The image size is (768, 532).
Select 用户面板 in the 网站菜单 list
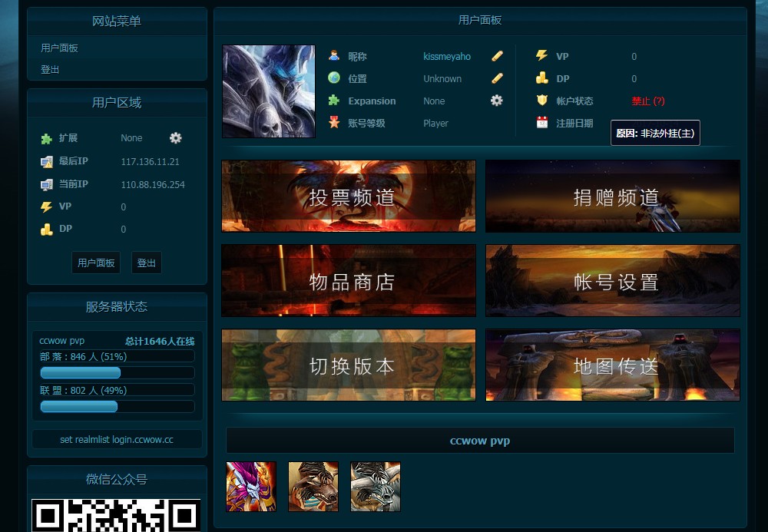click(x=58, y=48)
